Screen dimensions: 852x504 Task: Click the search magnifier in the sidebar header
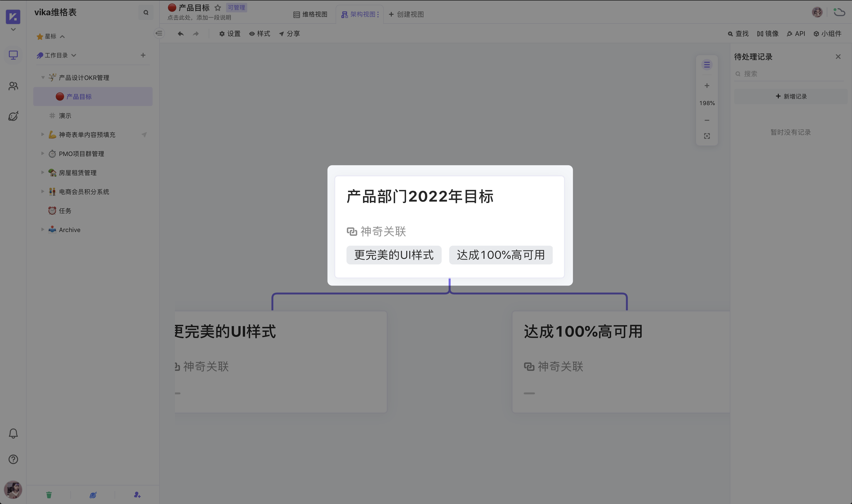(x=146, y=12)
